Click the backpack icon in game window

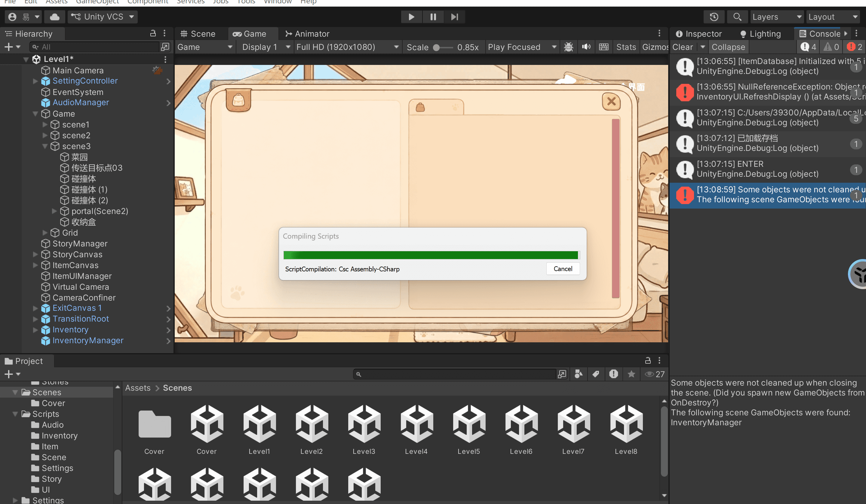tap(238, 100)
